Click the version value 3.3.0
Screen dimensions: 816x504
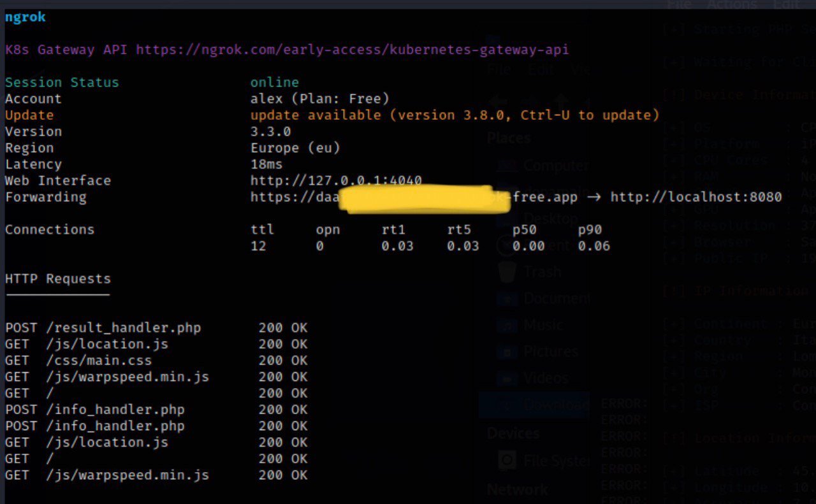270,132
